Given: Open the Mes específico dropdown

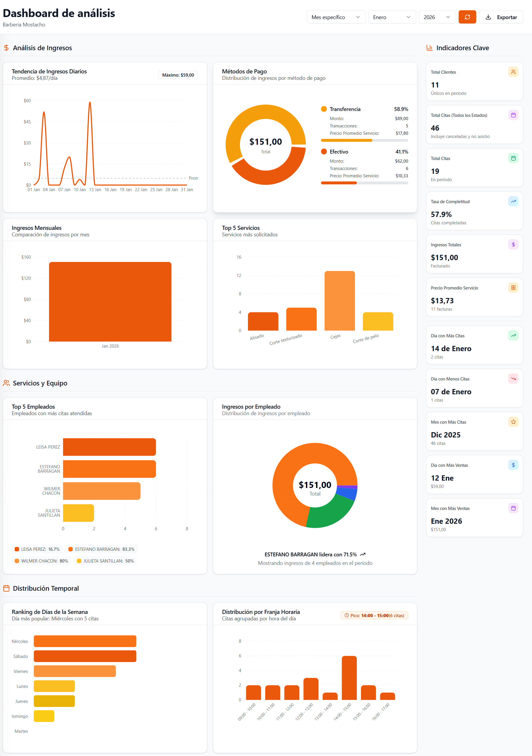Looking at the screenshot, I should pos(336,17).
